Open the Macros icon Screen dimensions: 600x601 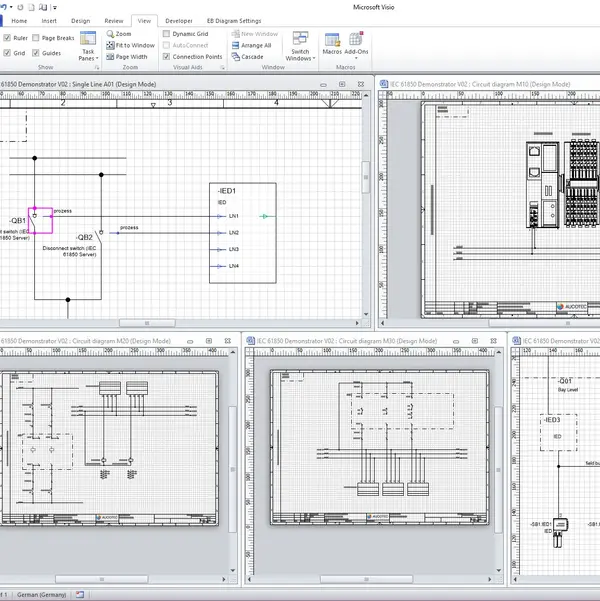[x=332, y=40]
